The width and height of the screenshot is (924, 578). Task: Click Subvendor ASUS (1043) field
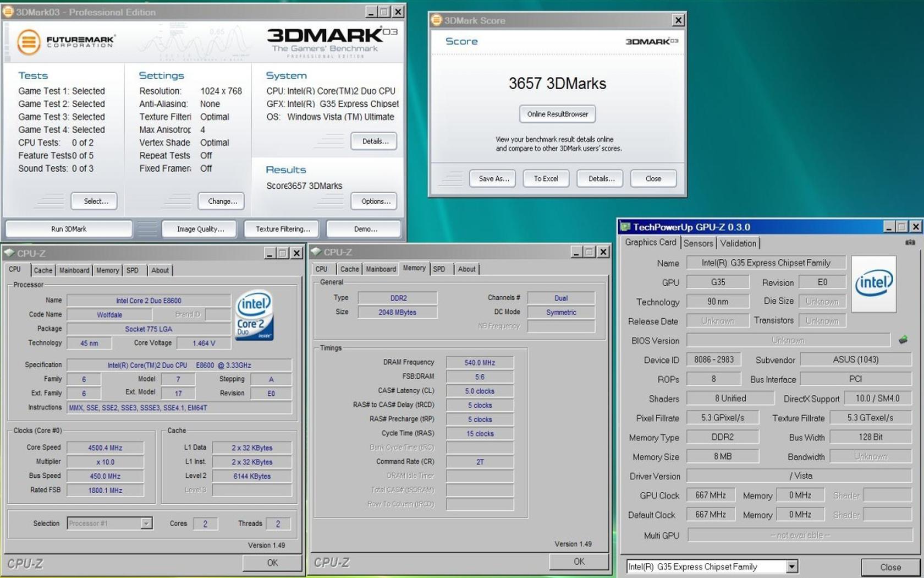tap(855, 359)
